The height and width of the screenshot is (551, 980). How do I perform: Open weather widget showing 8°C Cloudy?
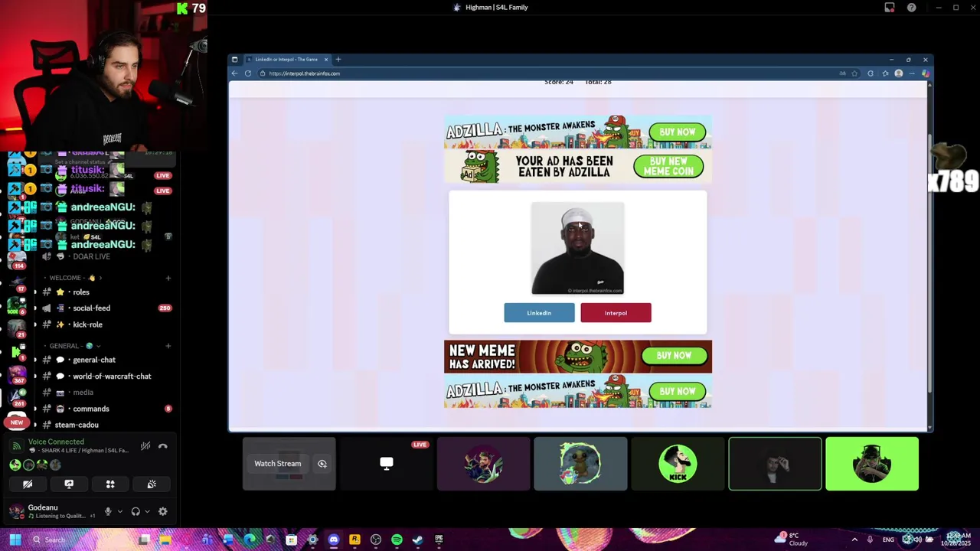(x=791, y=540)
